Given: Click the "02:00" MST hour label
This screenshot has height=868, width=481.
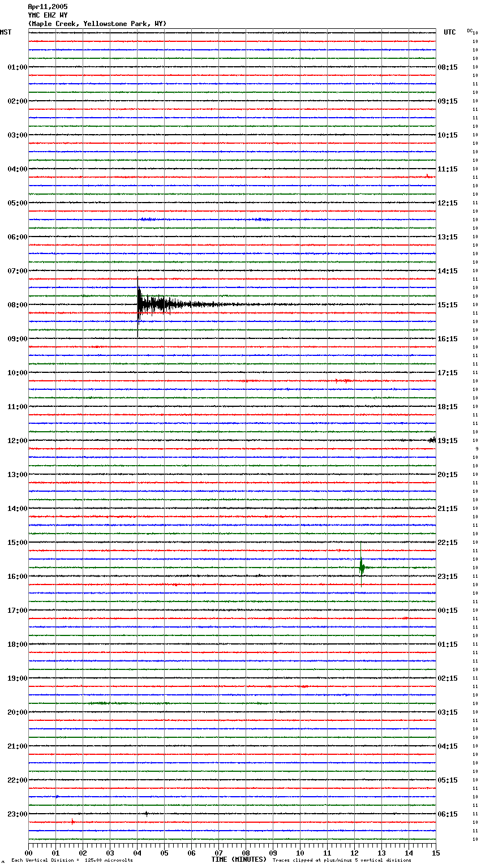Looking at the screenshot, I should tap(18, 101).
